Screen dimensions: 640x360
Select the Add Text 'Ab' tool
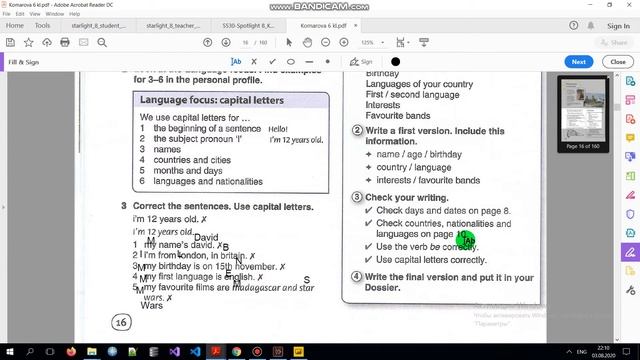click(x=236, y=62)
